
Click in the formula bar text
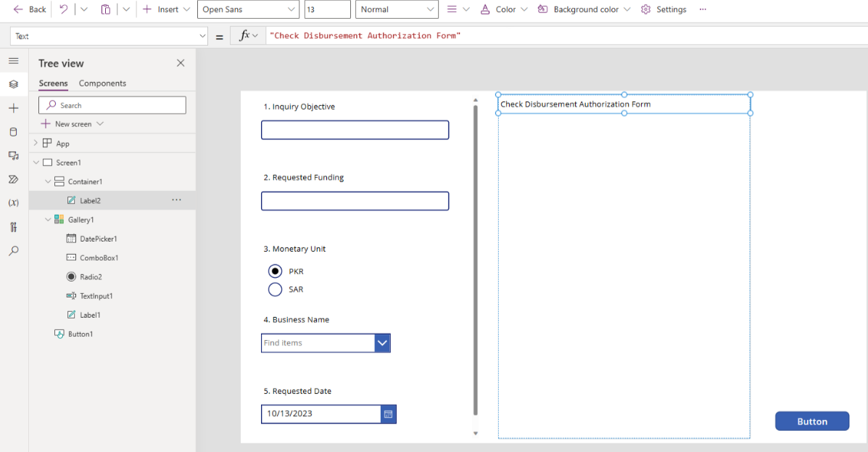pyautogui.click(x=365, y=36)
